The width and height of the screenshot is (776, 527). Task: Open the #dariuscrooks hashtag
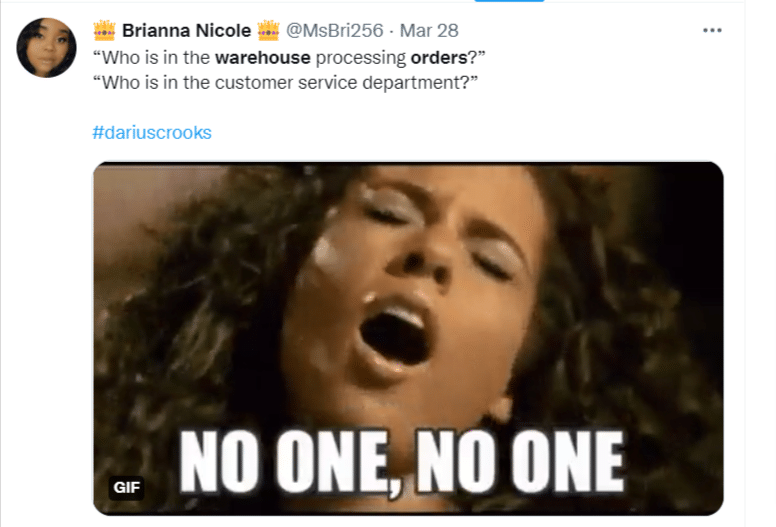pyautogui.click(x=152, y=133)
